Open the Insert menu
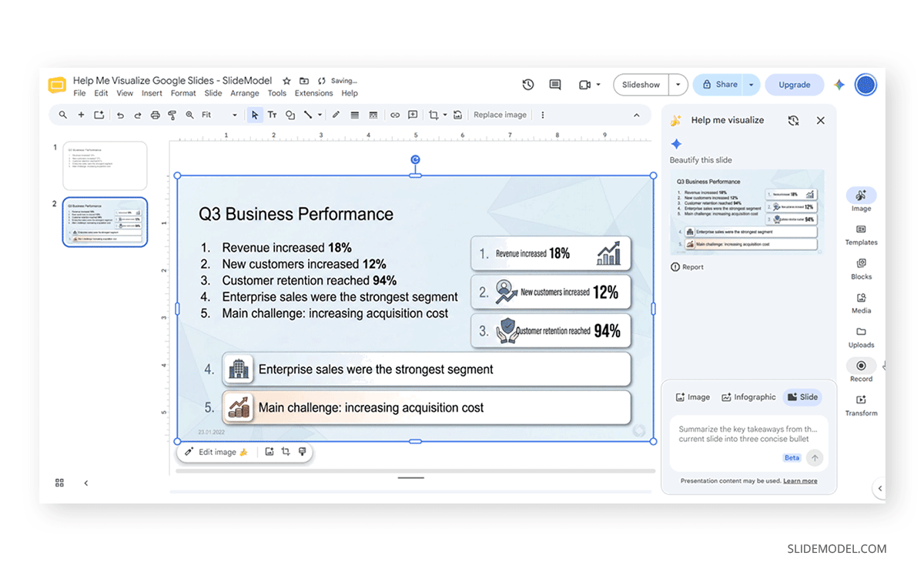 pyautogui.click(x=152, y=93)
